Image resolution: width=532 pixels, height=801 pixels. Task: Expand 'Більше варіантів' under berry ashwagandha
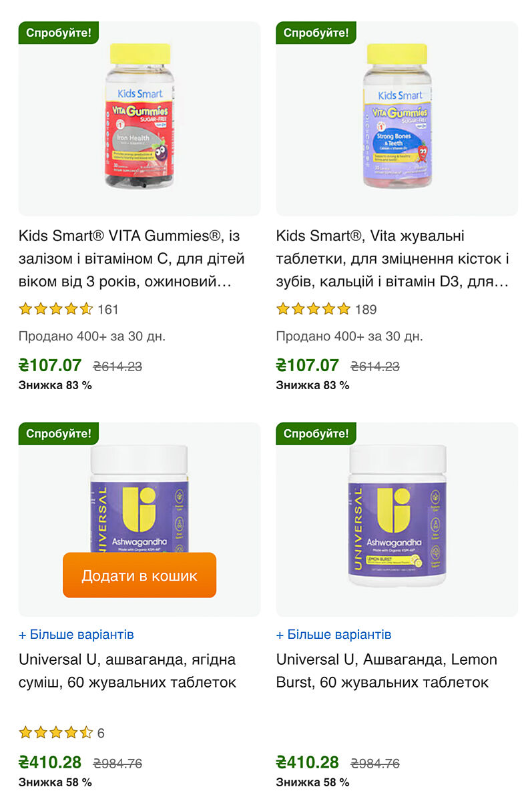[x=76, y=634]
